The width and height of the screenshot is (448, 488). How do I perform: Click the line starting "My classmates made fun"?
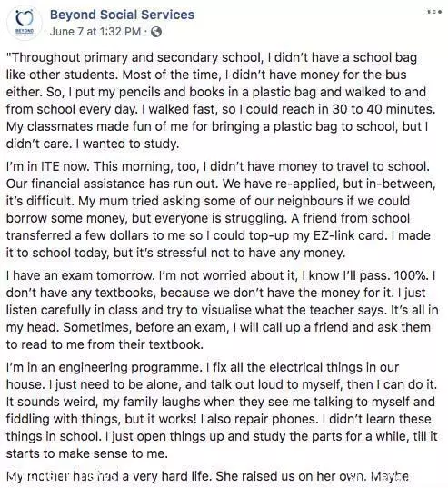[217, 126]
